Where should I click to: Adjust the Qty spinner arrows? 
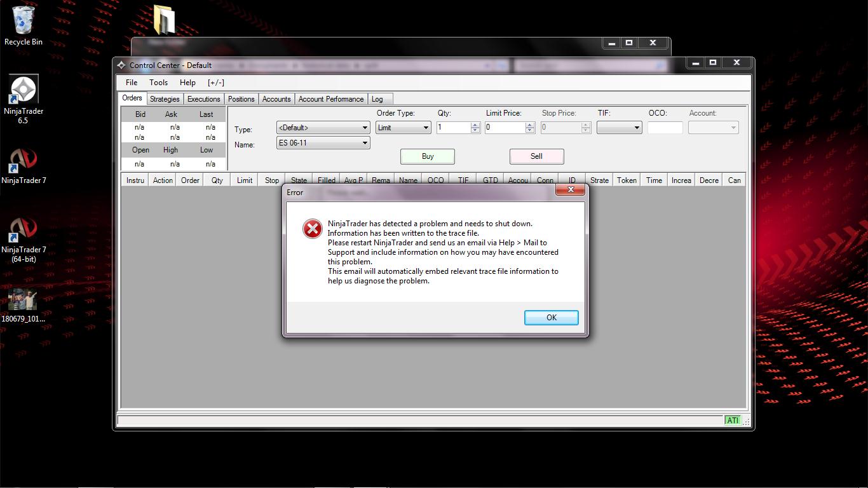[475, 128]
